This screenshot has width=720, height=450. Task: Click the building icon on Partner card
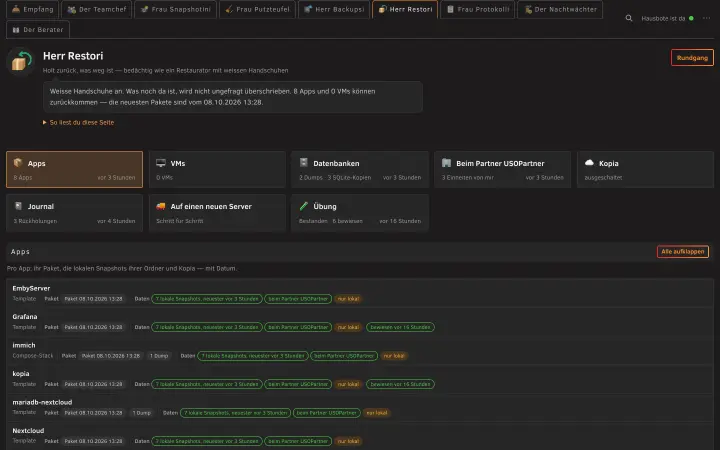click(446, 163)
